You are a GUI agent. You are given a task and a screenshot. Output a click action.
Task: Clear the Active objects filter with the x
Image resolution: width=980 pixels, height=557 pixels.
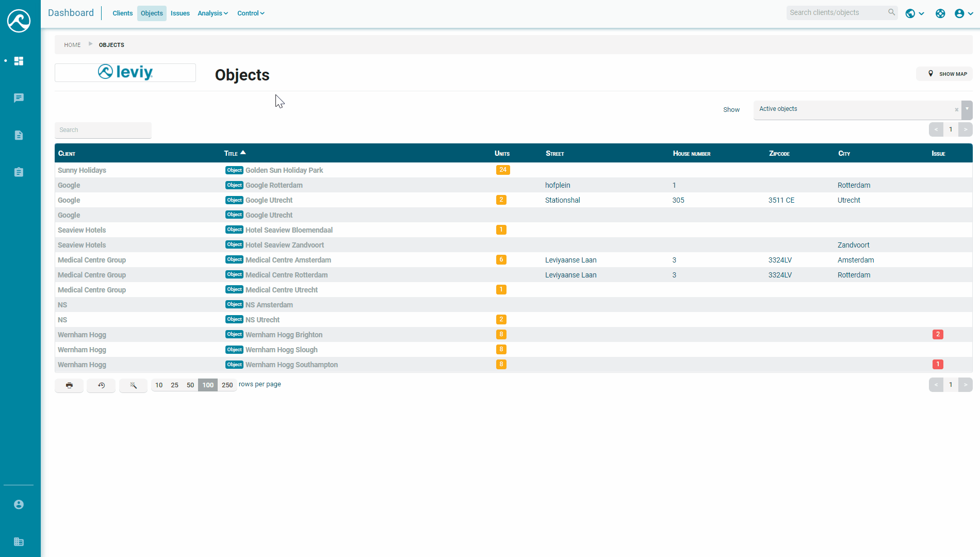[x=956, y=110]
